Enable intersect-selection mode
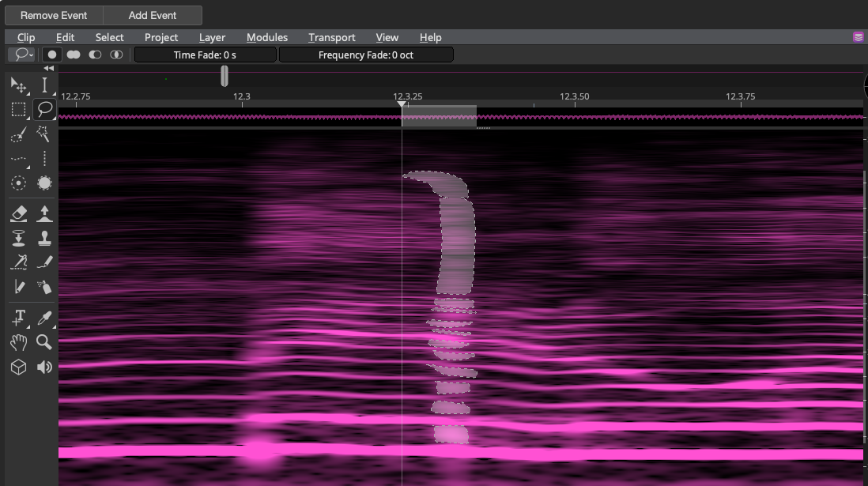The width and height of the screenshot is (868, 486). click(116, 55)
